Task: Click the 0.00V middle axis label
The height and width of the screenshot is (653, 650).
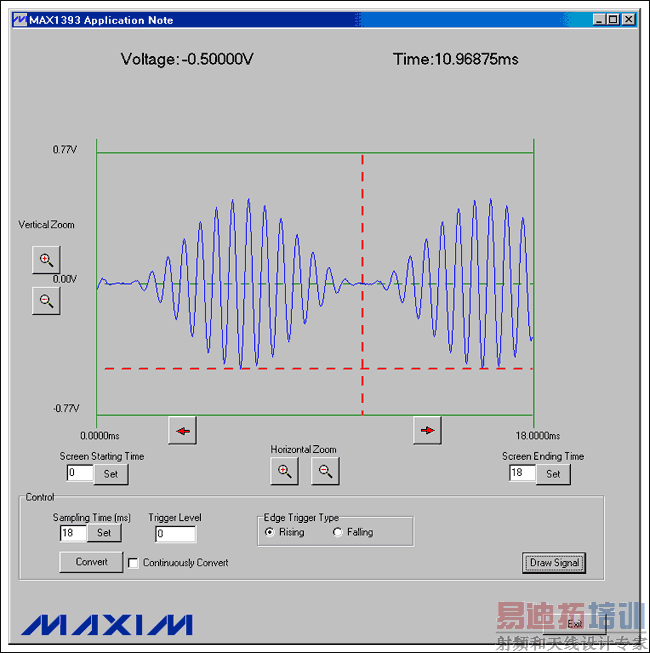Action: tap(65, 279)
